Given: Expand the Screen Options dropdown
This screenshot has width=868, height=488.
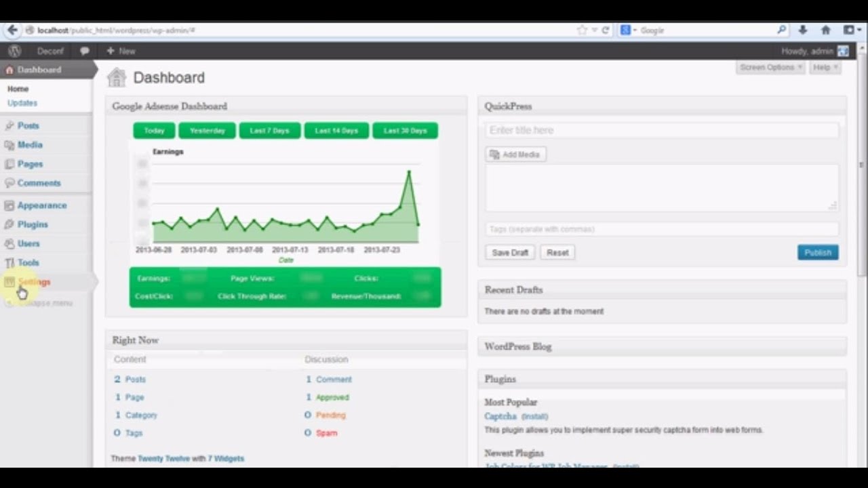Looking at the screenshot, I should click(771, 67).
